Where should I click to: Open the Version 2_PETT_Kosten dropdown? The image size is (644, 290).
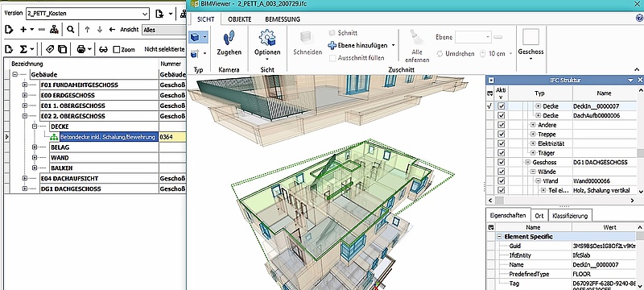coord(88,13)
